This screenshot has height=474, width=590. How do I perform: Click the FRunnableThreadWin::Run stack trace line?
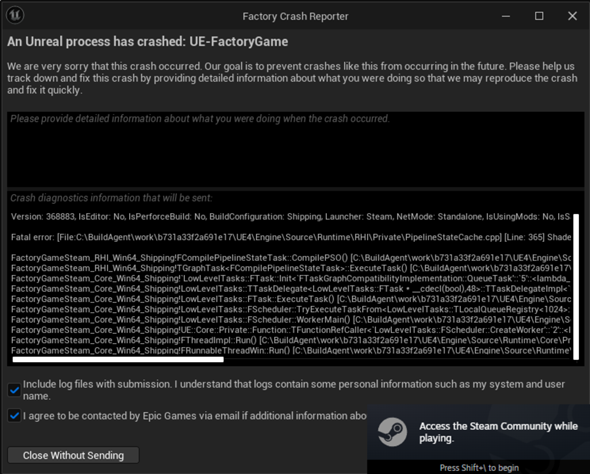291,351
